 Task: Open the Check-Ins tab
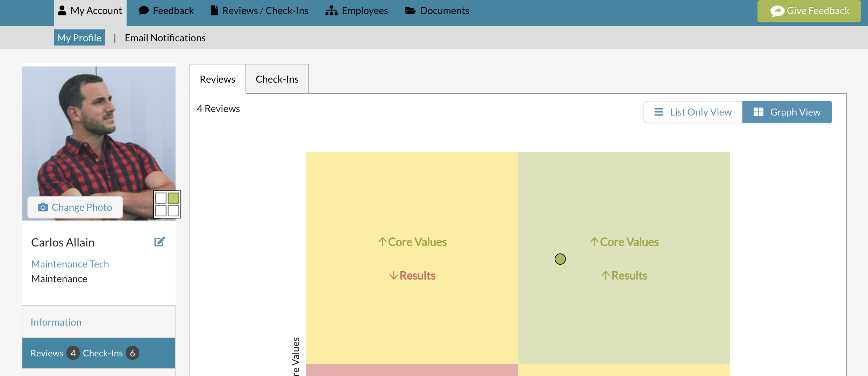click(x=277, y=79)
